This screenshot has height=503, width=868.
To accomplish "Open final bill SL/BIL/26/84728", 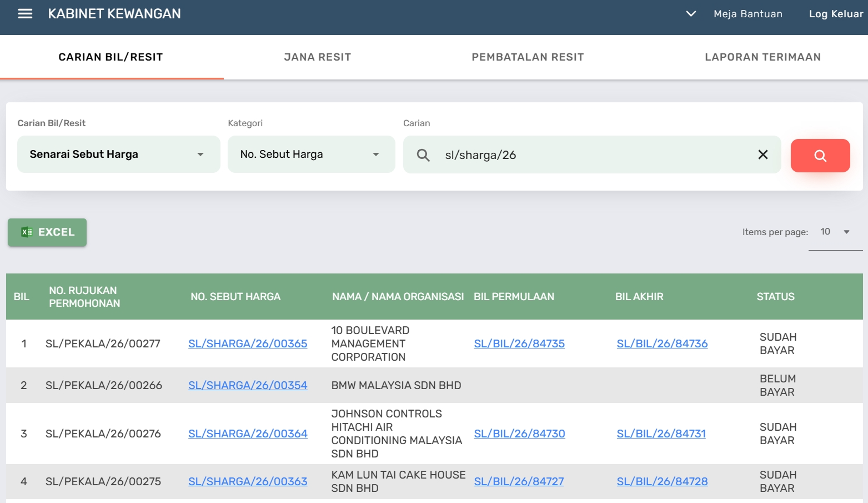I will point(662,481).
